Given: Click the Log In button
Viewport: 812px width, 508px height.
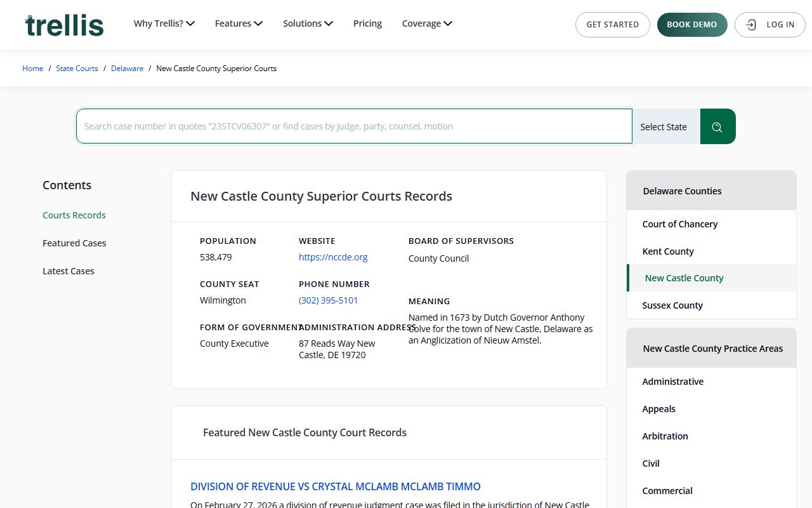Looking at the screenshot, I should (x=770, y=25).
